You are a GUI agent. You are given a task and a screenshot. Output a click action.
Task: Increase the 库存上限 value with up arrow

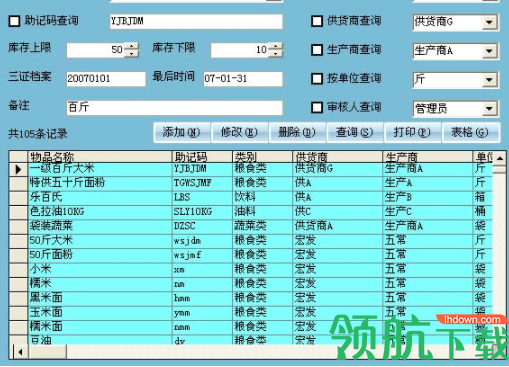point(132,46)
